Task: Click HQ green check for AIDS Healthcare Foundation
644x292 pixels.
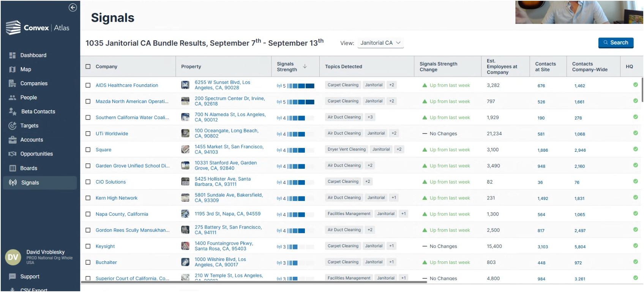Action: tap(636, 85)
